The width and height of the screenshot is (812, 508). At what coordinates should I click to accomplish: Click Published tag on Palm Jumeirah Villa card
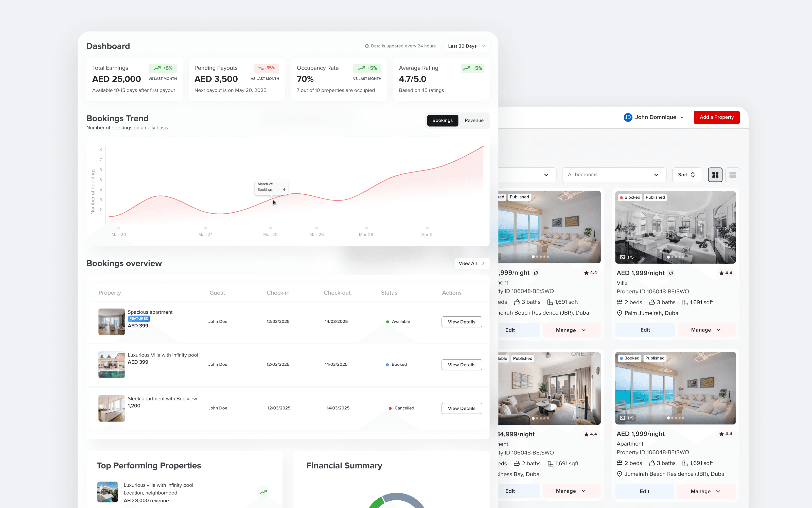[655, 197]
